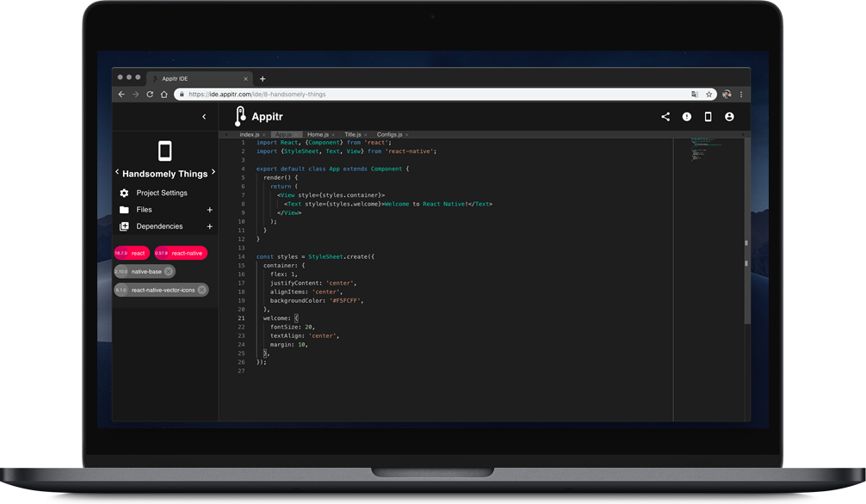Switch to the index.js tab
The image size is (866, 504).
pyautogui.click(x=249, y=135)
